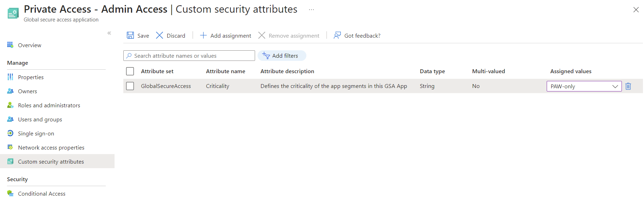Check the GlobalSecureAccess row checkbox
644x203 pixels.
[x=130, y=86]
